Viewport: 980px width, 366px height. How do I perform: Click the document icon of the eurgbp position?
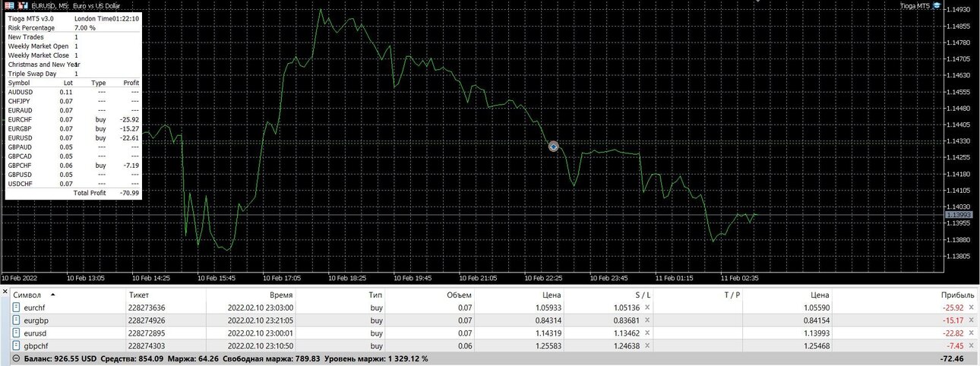tap(17, 320)
